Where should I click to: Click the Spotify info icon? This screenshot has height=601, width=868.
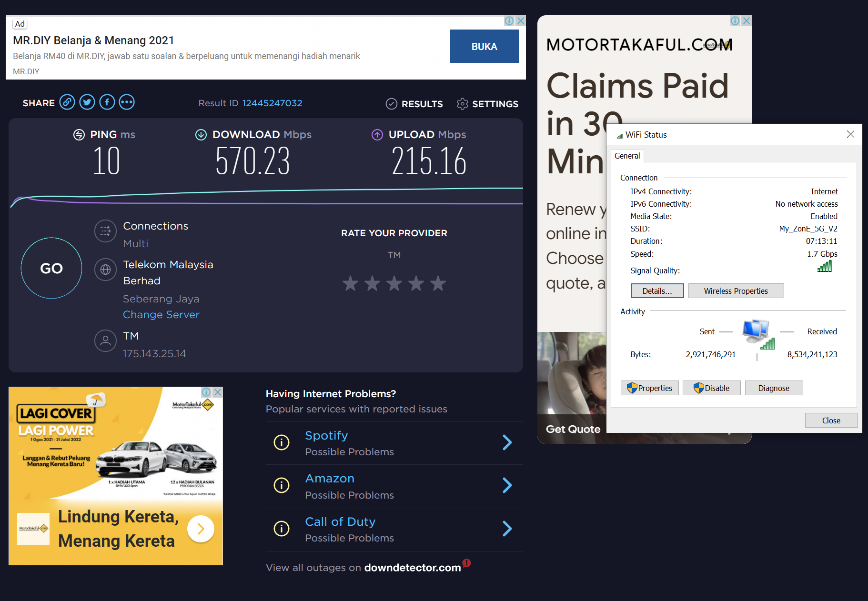282,442
